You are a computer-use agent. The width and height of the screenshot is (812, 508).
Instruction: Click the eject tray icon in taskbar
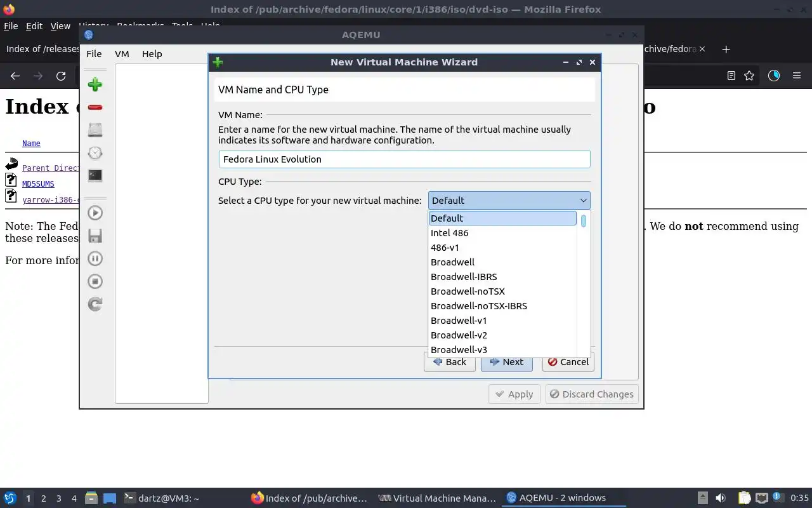703,498
